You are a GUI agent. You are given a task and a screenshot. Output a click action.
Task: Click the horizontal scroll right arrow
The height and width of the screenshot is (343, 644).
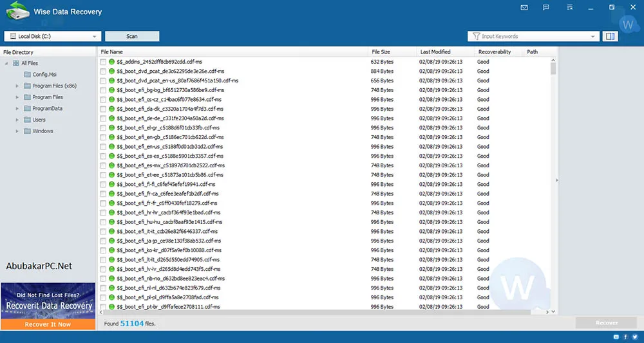(548, 312)
